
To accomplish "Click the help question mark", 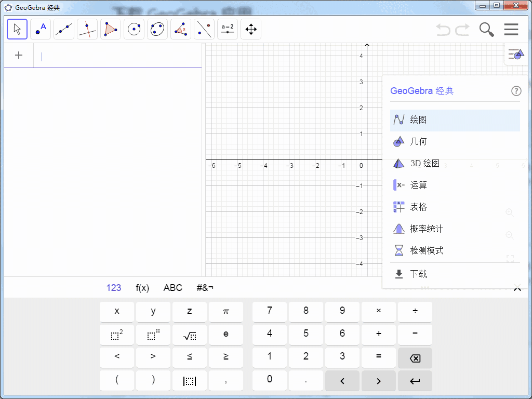I will [516, 91].
